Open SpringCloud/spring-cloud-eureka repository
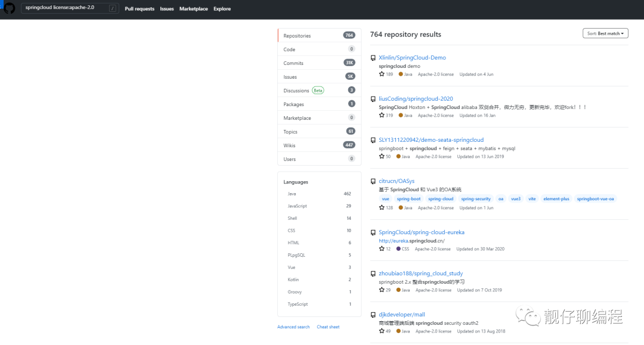 click(422, 232)
